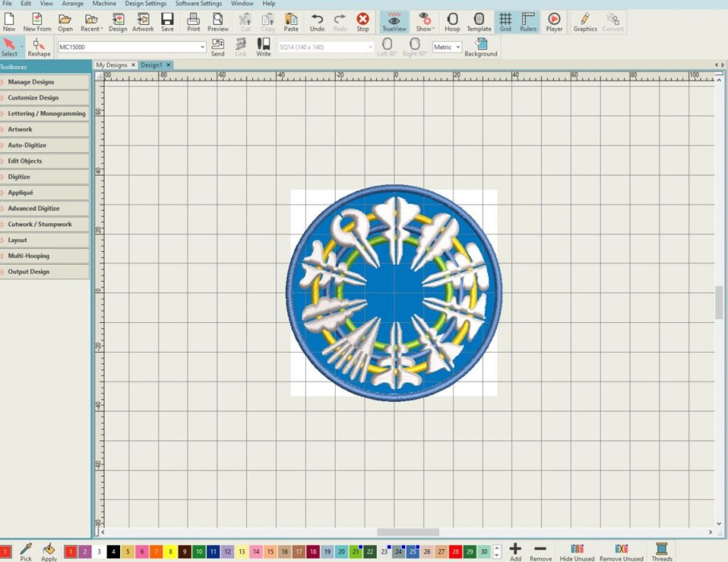Expand the Lettering / Monogramming toolbox

pyautogui.click(x=45, y=113)
